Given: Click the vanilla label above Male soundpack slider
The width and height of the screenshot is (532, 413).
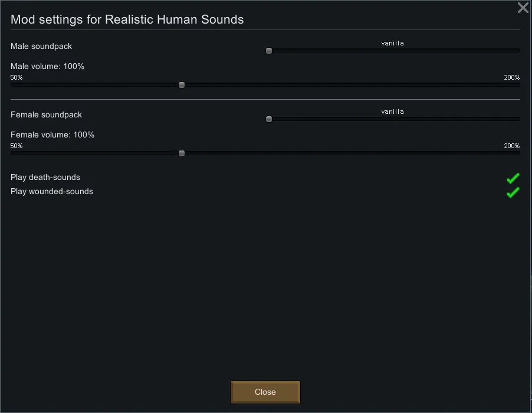Looking at the screenshot, I should point(392,43).
